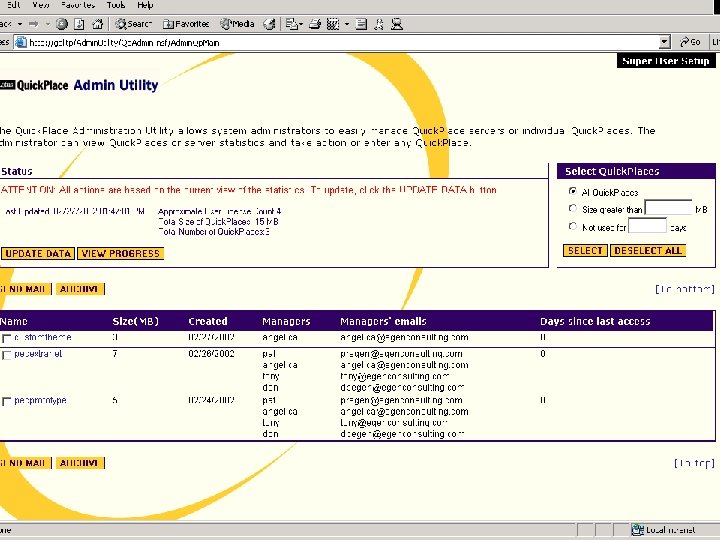Image resolution: width=720 pixels, height=540 pixels.
Task: Click the Size greater than MB field
Action: pos(669,208)
